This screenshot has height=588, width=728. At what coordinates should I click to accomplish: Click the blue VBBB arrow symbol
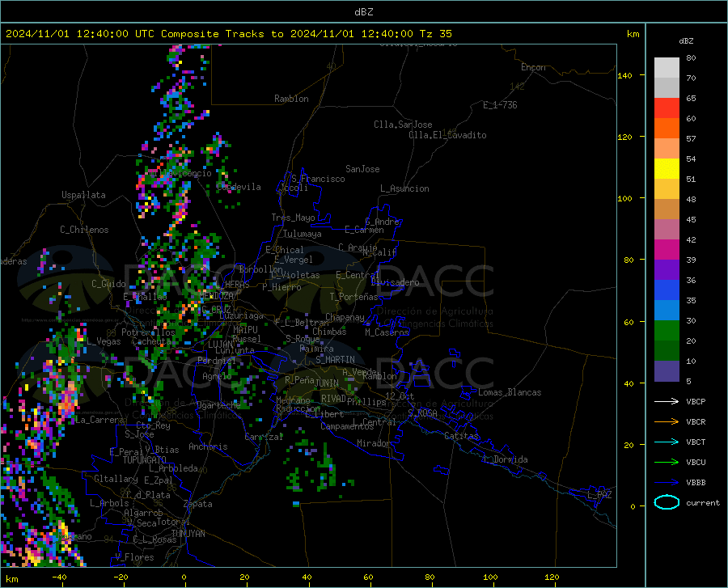pos(667,483)
